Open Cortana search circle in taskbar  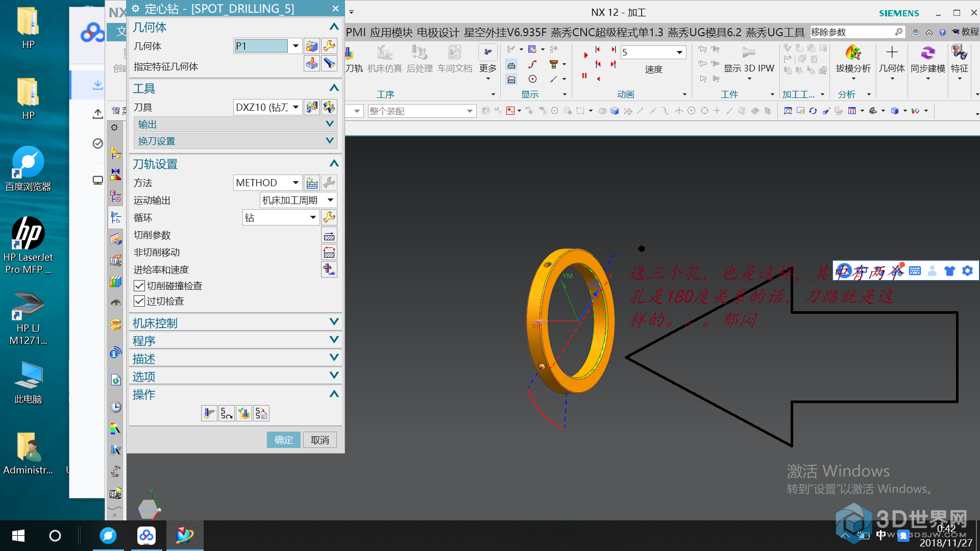click(55, 536)
